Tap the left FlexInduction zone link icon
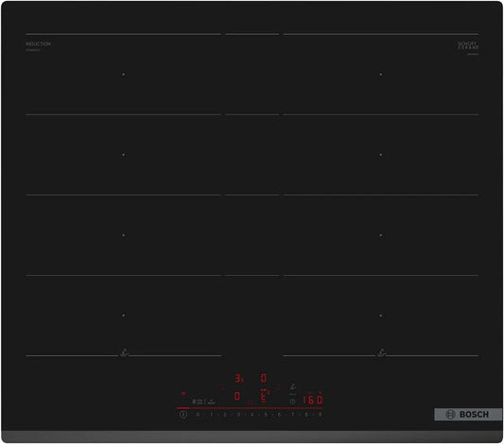This screenshot has width=504, height=444. tap(124, 353)
